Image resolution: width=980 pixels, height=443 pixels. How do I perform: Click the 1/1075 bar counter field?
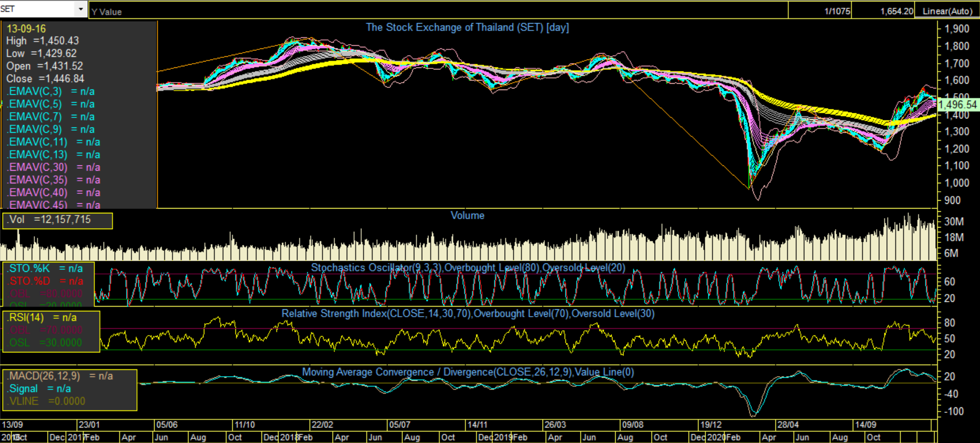click(x=837, y=11)
